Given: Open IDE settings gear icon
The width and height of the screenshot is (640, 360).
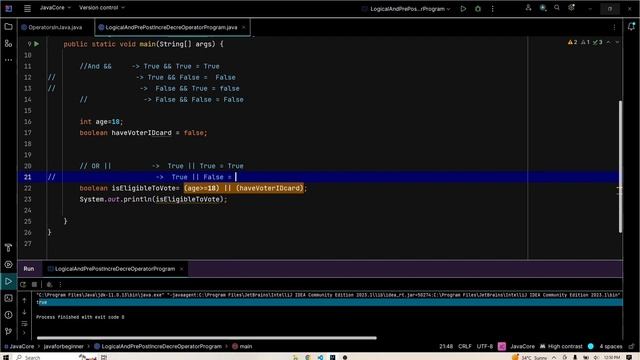Looking at the screenshot, I should point(571,8).
